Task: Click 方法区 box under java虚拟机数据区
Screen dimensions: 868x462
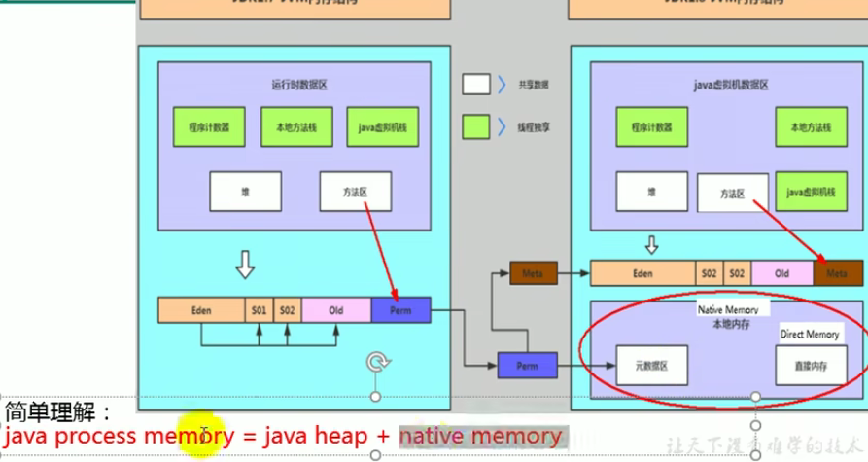Action: point(733,193)
